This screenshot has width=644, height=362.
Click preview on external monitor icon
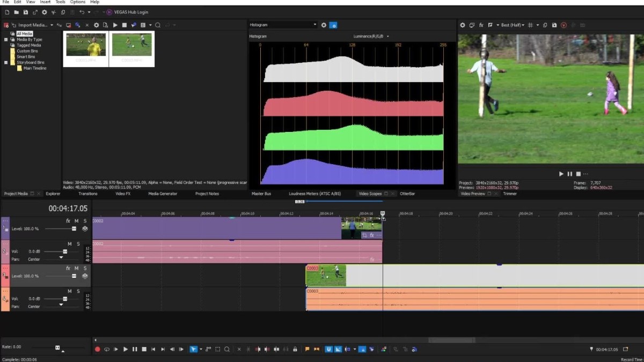point(472,25)
